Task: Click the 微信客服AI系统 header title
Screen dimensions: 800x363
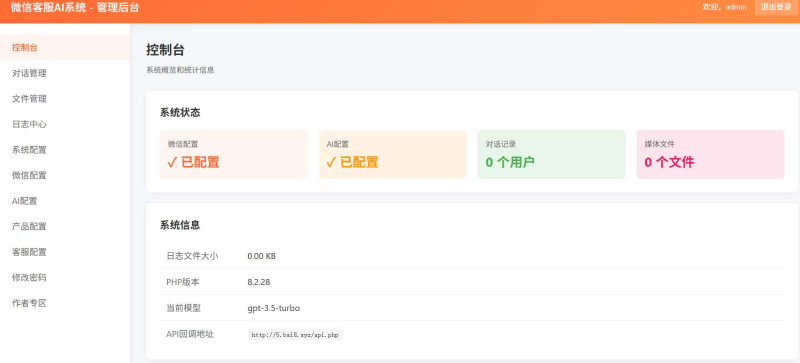Action: pos(74,8)
